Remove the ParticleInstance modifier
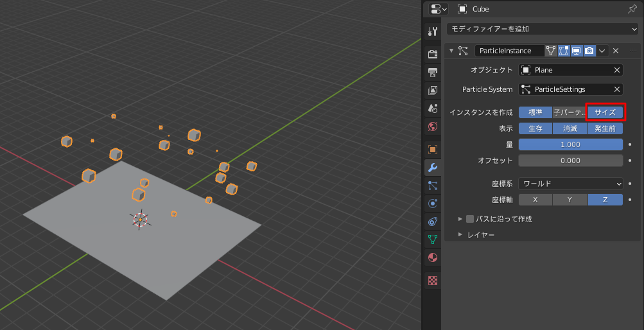The width and height of the screenshot is (644, 330). click(616, 51)
